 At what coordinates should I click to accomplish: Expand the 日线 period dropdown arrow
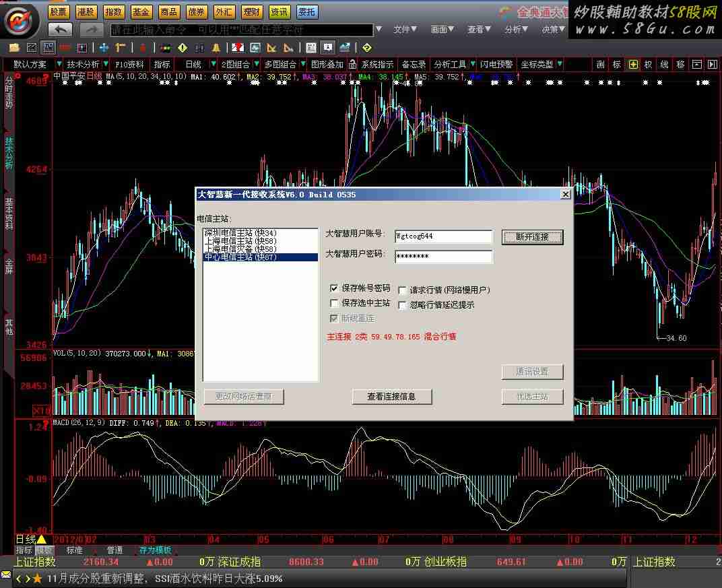[214, 63]
